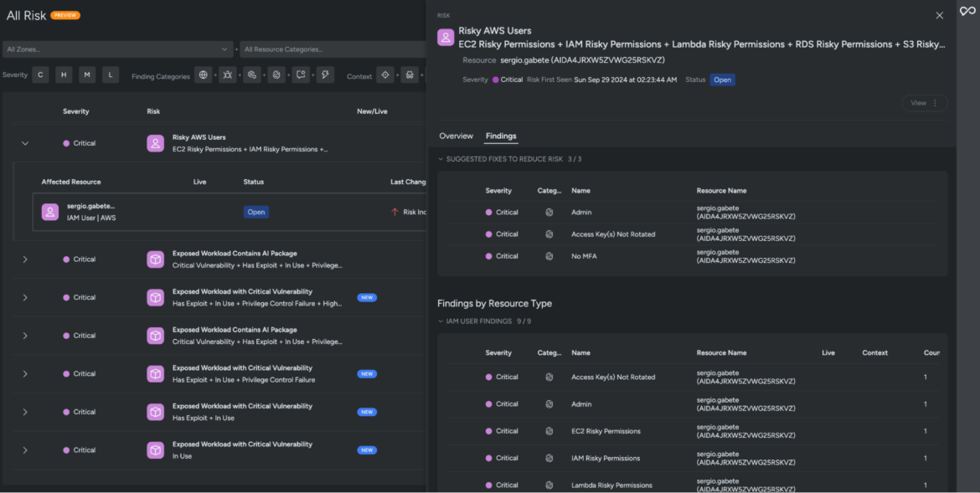Image resolution: width=980 pixels, height=493 pixels.
Task: Open the All Resource Categories dropdown
Action: pyautogui.click(x=333, y=49)
